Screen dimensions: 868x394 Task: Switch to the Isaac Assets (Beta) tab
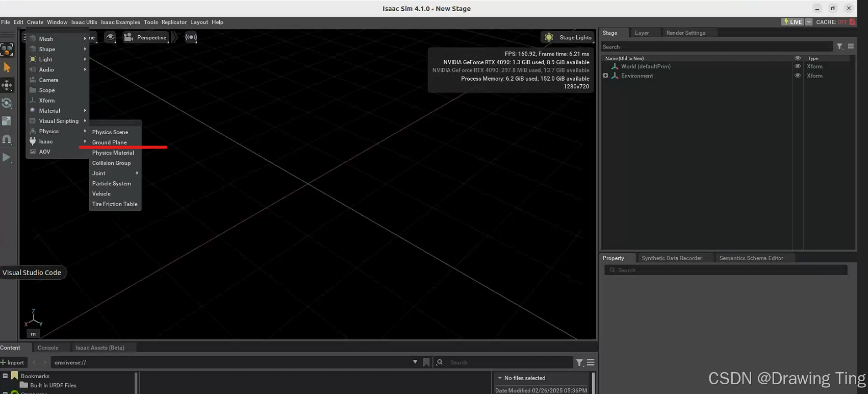pyautogui.click(x=100, y=348)
